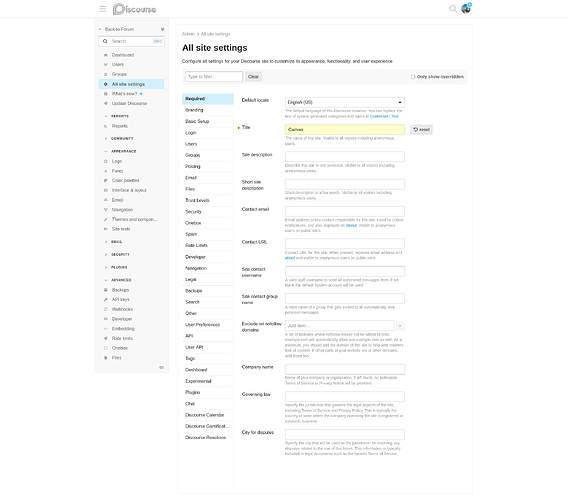This screenshot has height=500, width=568.
Task: Open the search magnifier in header
Action: (453, 9)
